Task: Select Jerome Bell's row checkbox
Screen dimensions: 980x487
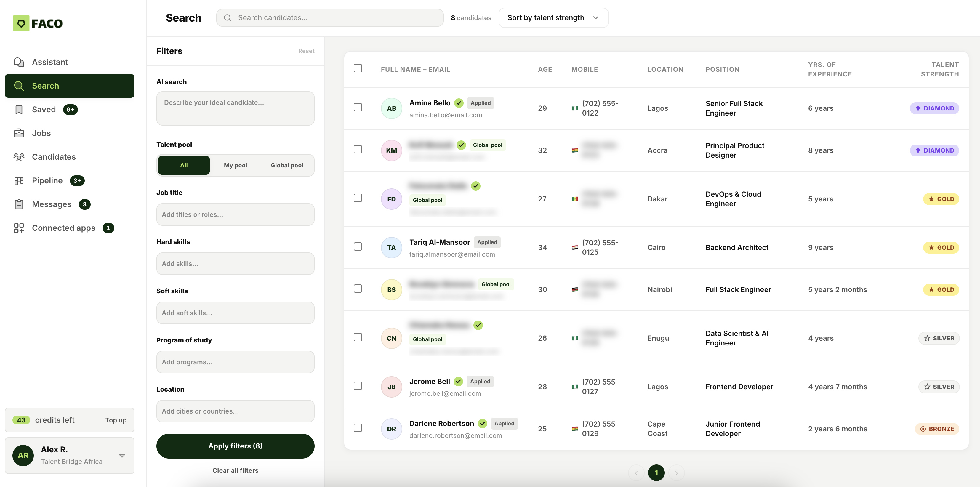Action: pyautogui.click(x=358, y=386)
